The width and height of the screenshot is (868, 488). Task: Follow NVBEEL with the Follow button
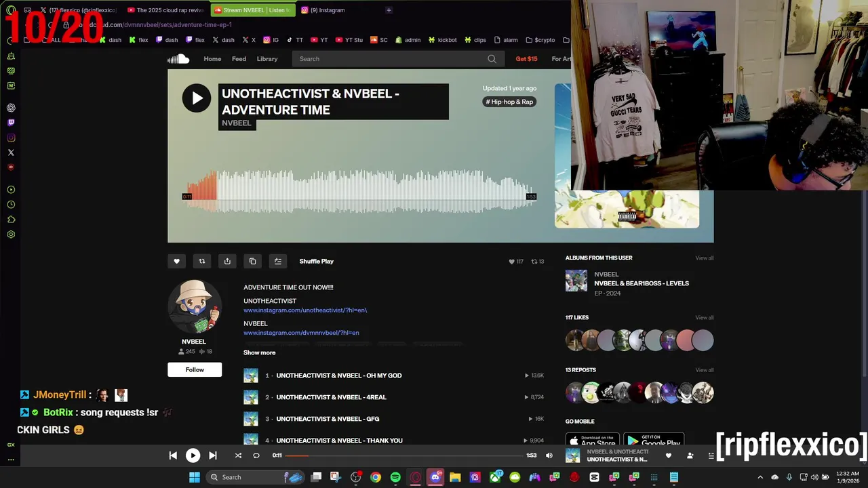[x=195, y=369]
